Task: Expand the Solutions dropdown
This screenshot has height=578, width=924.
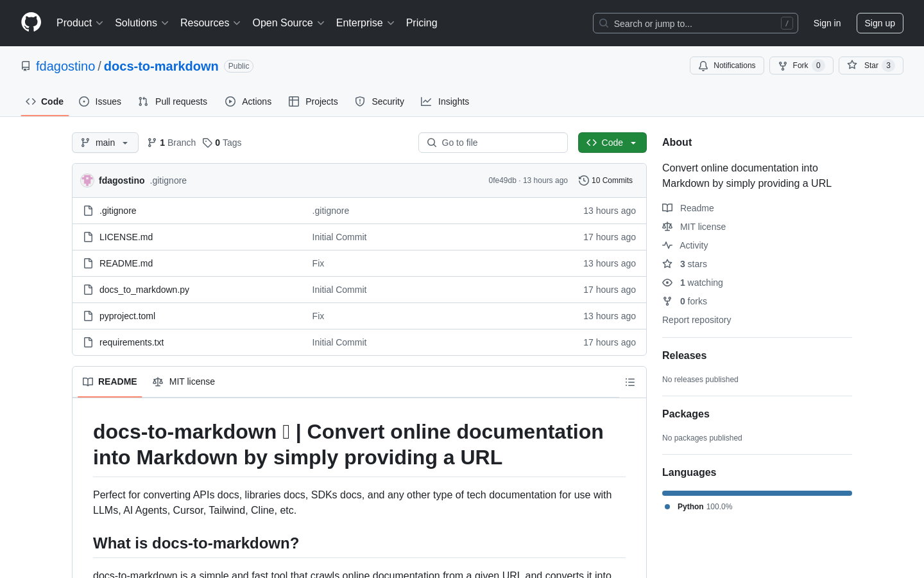Action: pyautogui.click(x=142, y=23)
